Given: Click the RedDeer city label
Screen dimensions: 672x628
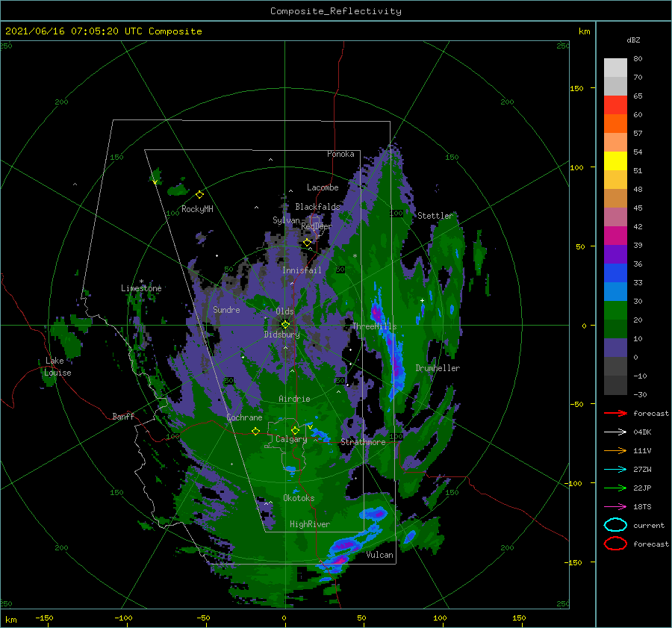Looking at the screenshot, I should [317, 226].
